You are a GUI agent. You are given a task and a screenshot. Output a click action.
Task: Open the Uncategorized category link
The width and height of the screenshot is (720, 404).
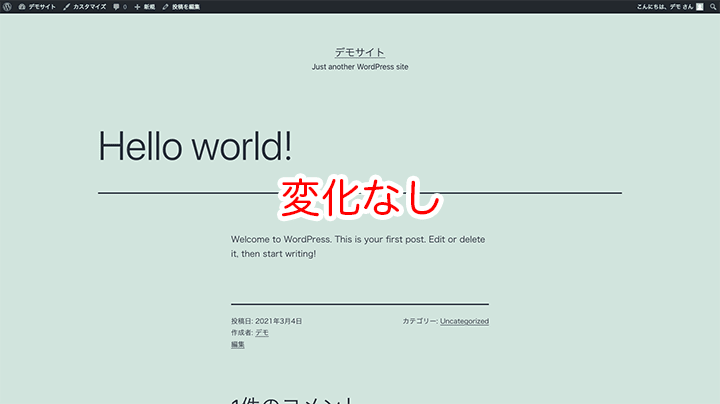(464, 321)
